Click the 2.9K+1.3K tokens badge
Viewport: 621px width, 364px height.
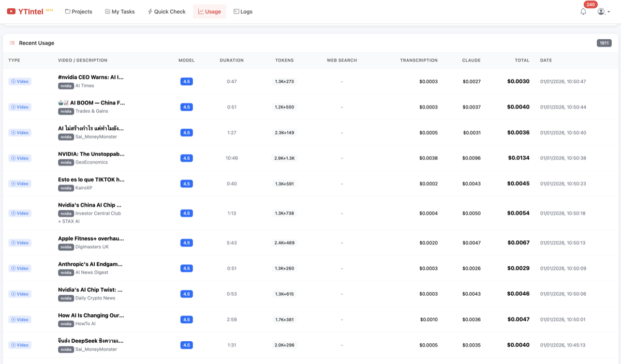click(x=284, y=158)
